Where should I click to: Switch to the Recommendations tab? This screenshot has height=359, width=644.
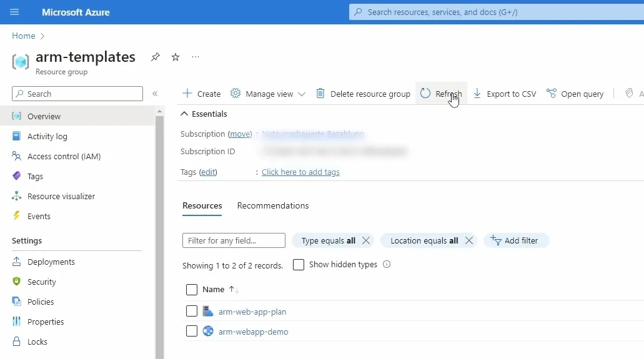click(273, 206)
